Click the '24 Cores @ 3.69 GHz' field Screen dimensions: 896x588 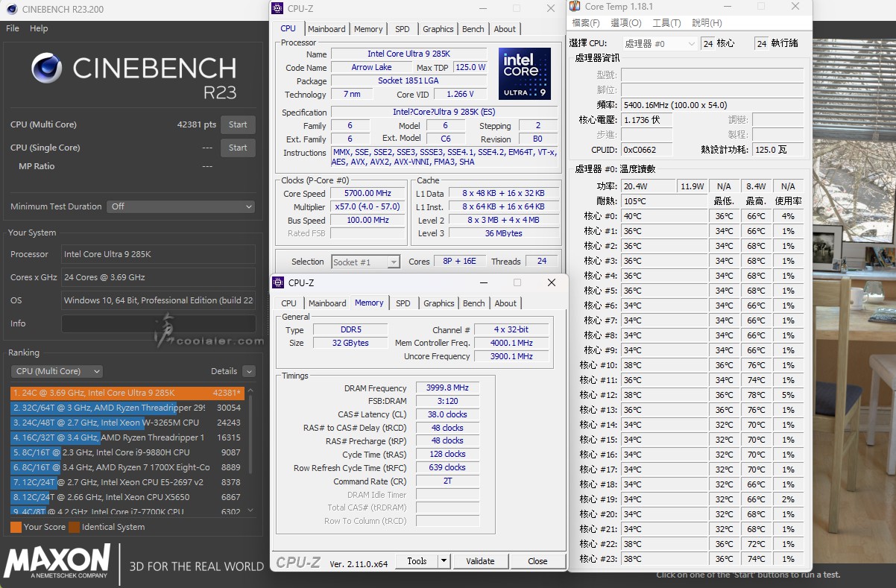tap(158, 277)
